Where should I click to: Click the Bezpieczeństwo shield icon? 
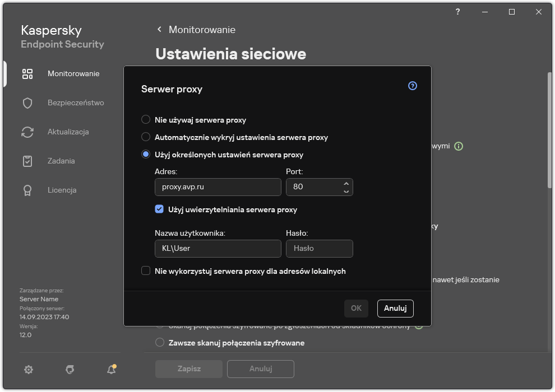coord(27,103)
